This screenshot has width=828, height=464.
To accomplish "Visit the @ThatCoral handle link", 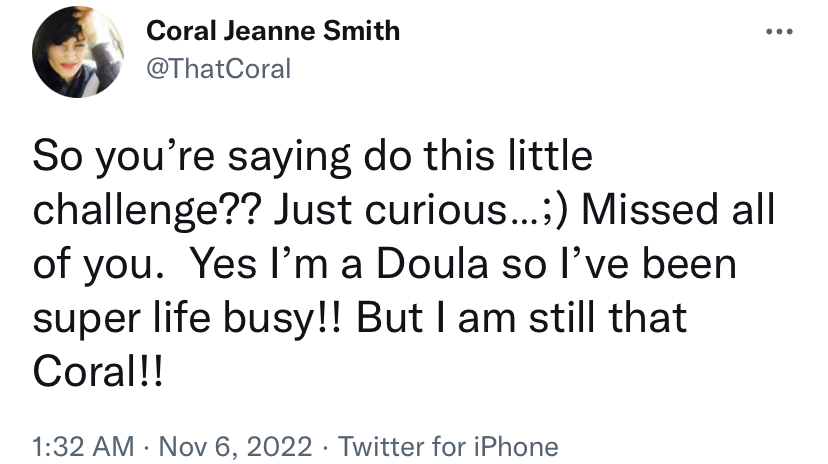I will tap(218, 69).
